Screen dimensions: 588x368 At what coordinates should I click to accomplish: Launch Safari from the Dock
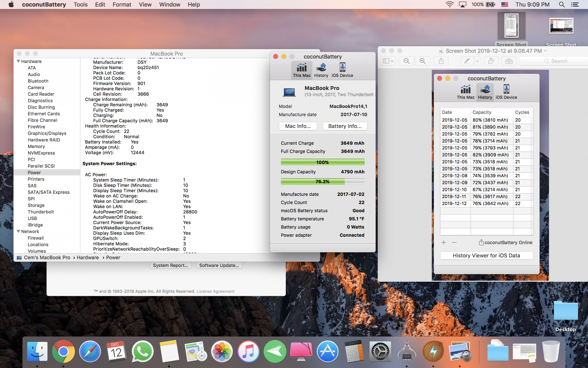[90, 352]
